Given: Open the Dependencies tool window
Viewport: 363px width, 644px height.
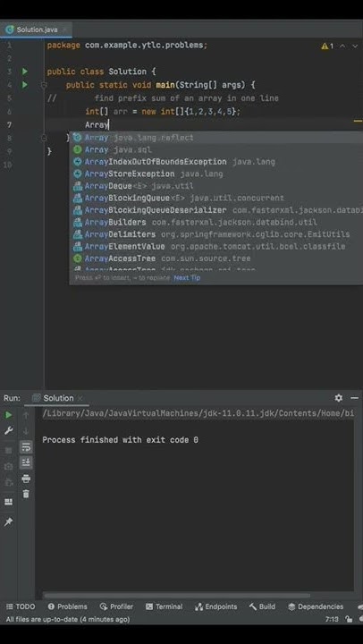Looking at the screenshot, I should 316,606.
